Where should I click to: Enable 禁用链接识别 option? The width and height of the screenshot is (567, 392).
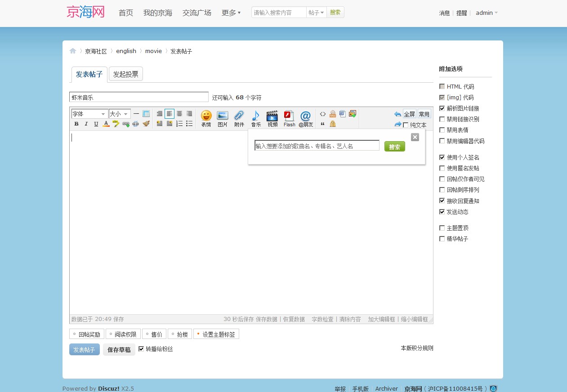pos(442,119)
